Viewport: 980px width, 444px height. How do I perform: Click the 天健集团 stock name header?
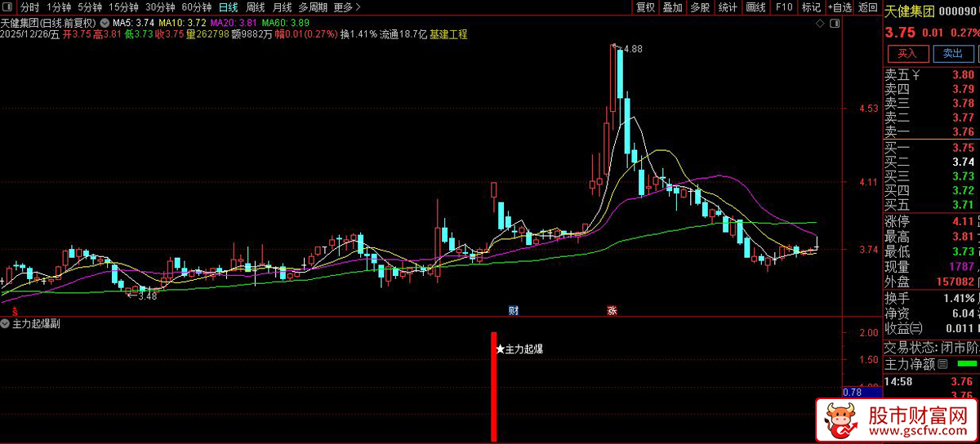click(911, 11)
